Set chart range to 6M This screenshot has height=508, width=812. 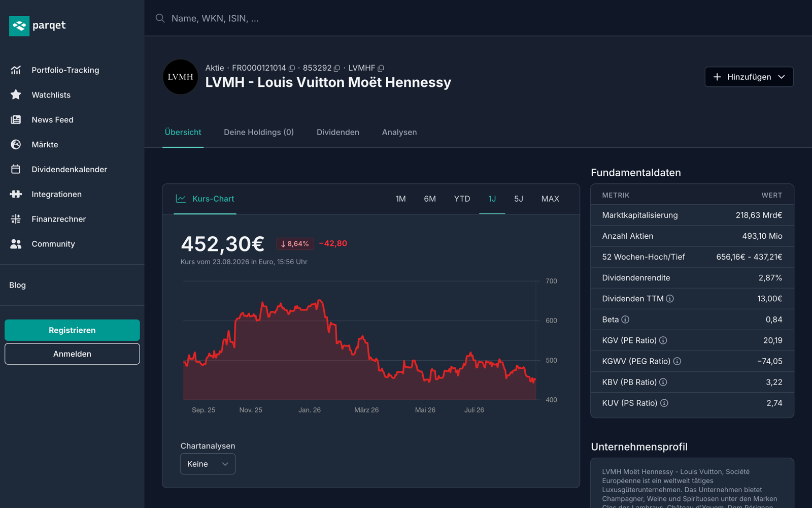click(x=430, y=199)
